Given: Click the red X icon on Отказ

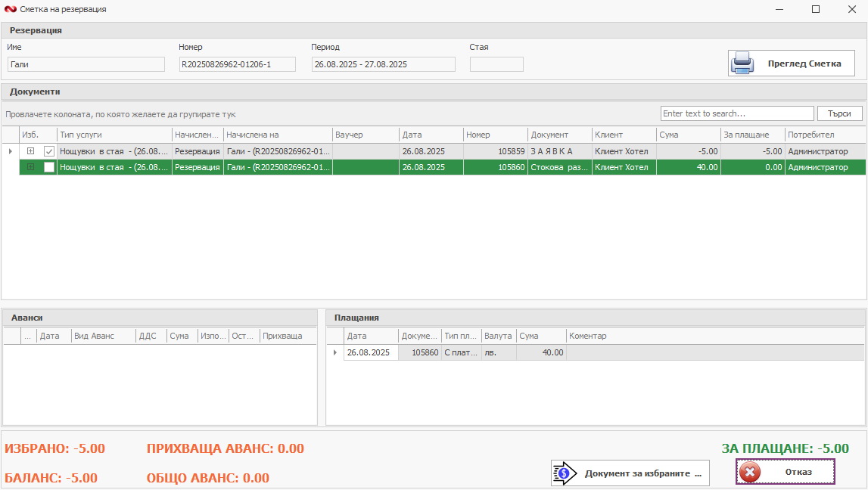Looking at the screenshot, I should 750,472.
